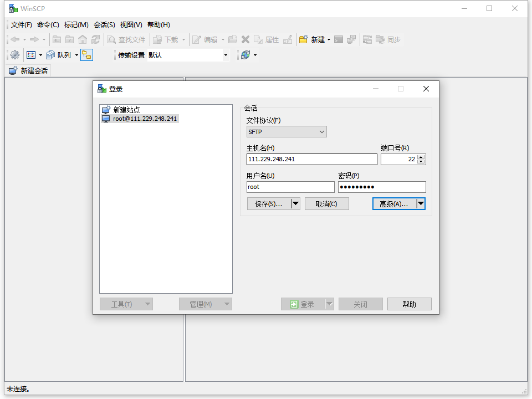Click the 未连接 status bar text
This screenshot has height=399, width=532.
coord(18,389)
